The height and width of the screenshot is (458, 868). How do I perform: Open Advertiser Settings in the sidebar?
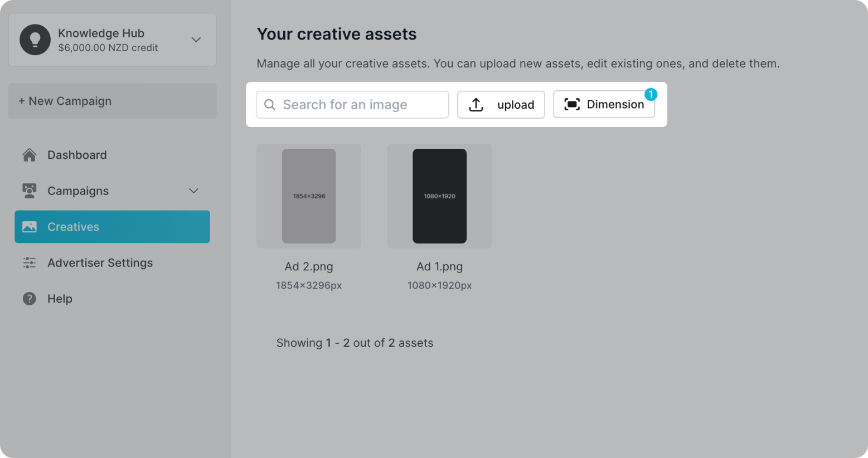(x=100, y=263)
